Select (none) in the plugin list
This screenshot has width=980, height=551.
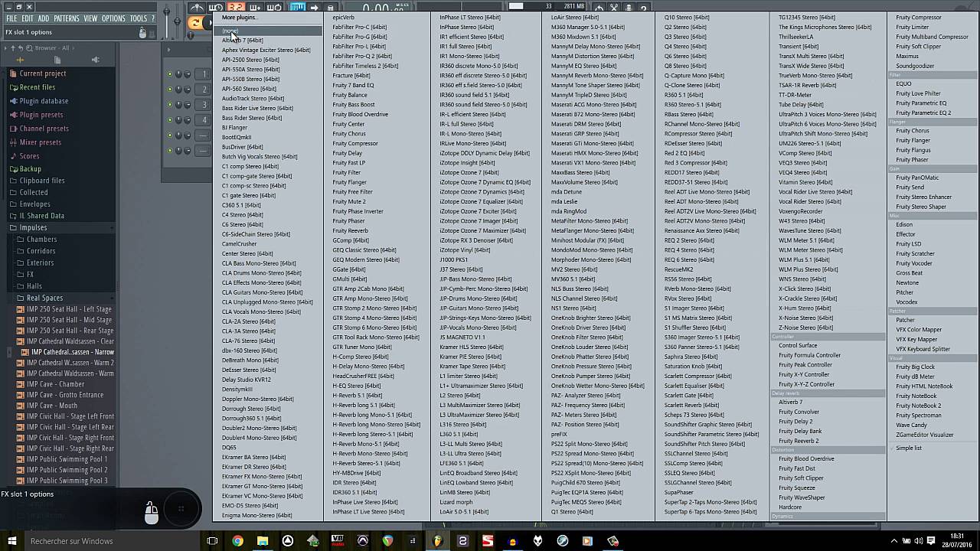click(267, 31)
